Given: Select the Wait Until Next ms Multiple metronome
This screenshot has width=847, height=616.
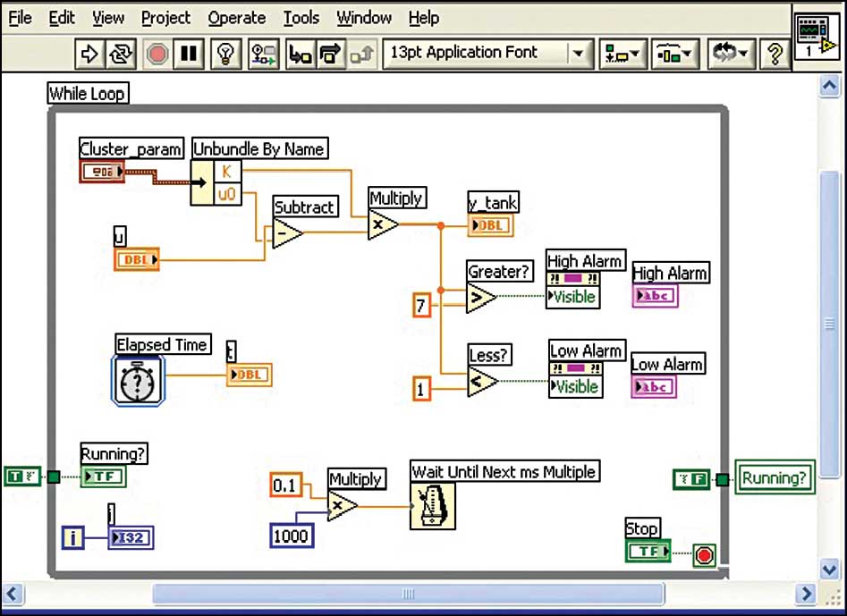Looking at the screenshot, I should pyautogui.click(x=433, y=506).
